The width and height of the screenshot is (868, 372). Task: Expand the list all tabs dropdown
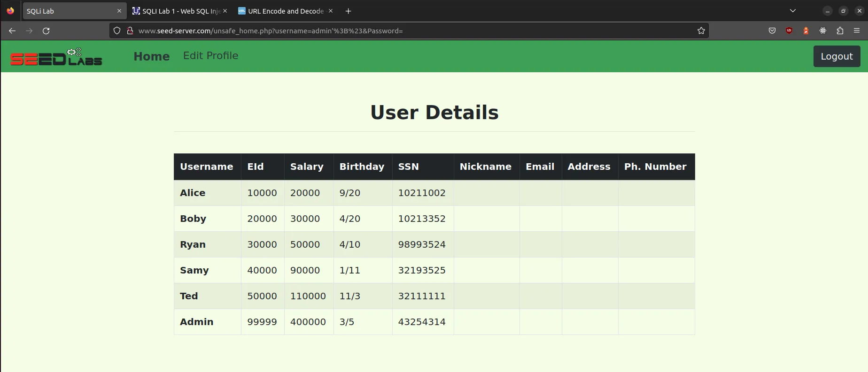tap(793, 11)
